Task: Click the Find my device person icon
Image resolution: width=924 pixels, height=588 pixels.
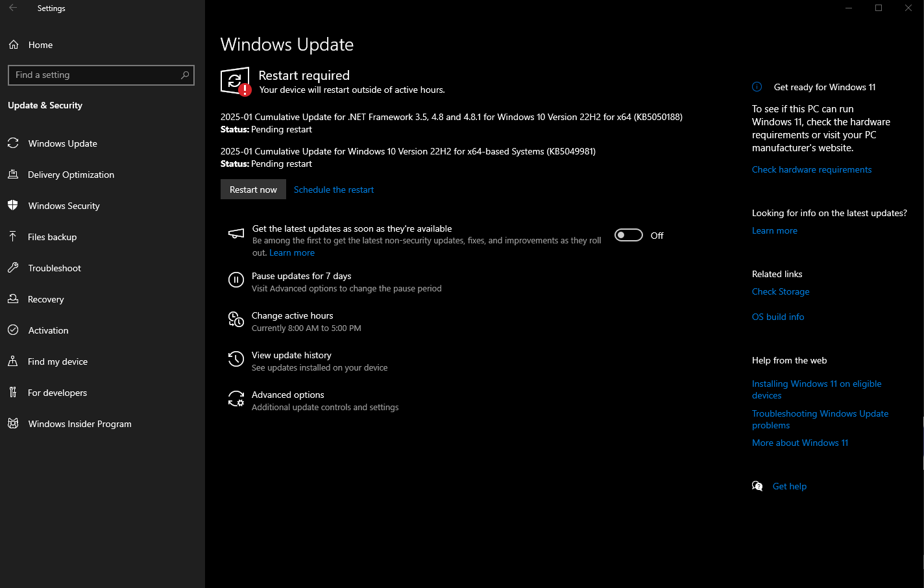Action: pos(13,361)
